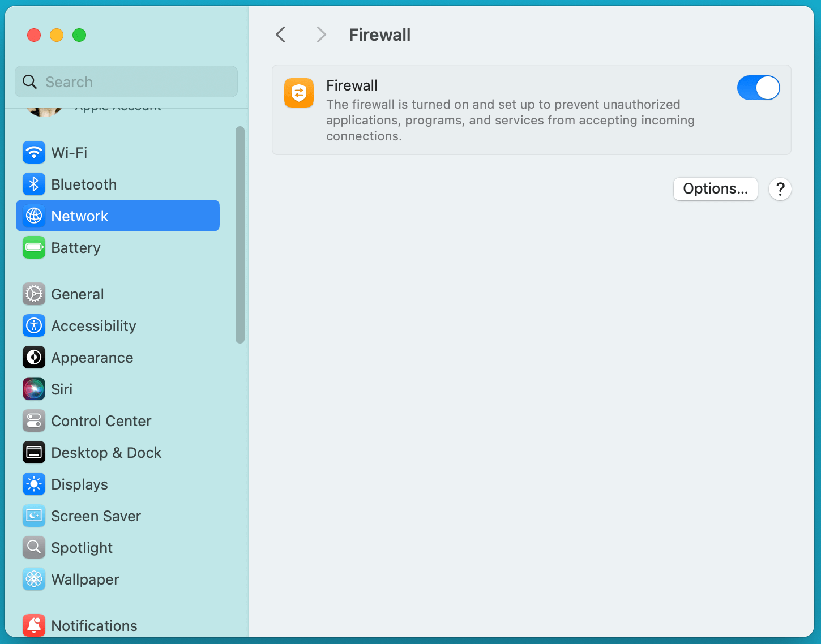Open the Firewall Options dialog

tap(715, 188)
